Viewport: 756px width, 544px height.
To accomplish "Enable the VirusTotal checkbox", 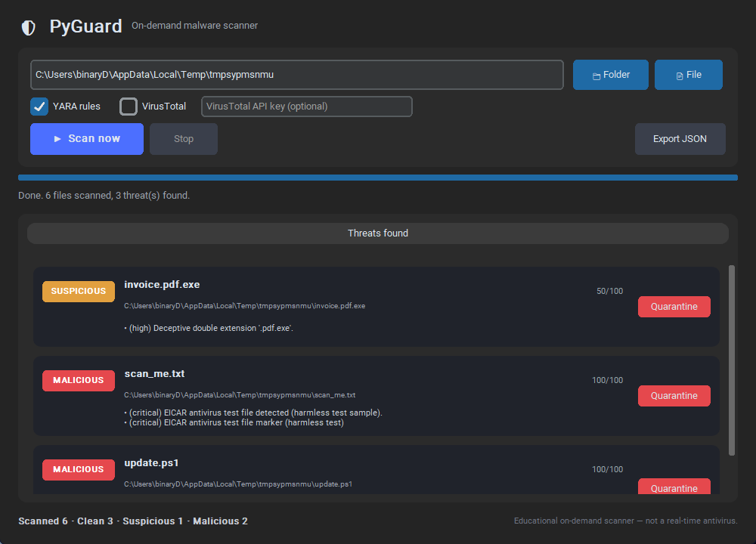I will coord(129,107).
